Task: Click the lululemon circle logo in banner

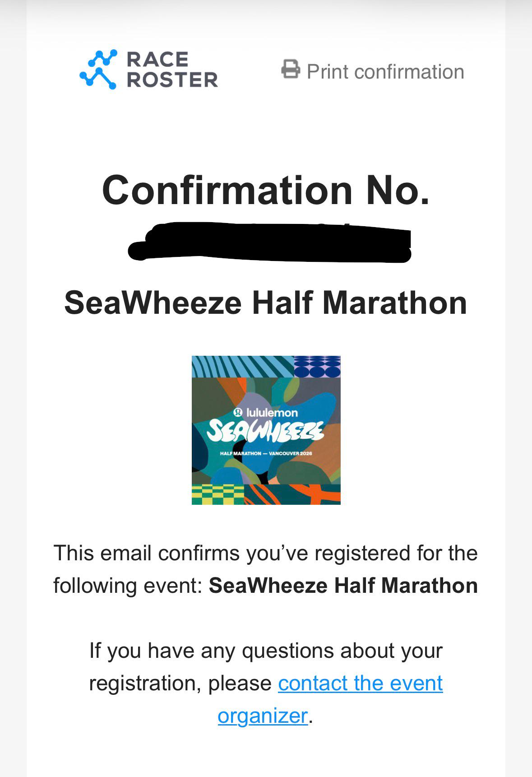Action: click(238, 412)
